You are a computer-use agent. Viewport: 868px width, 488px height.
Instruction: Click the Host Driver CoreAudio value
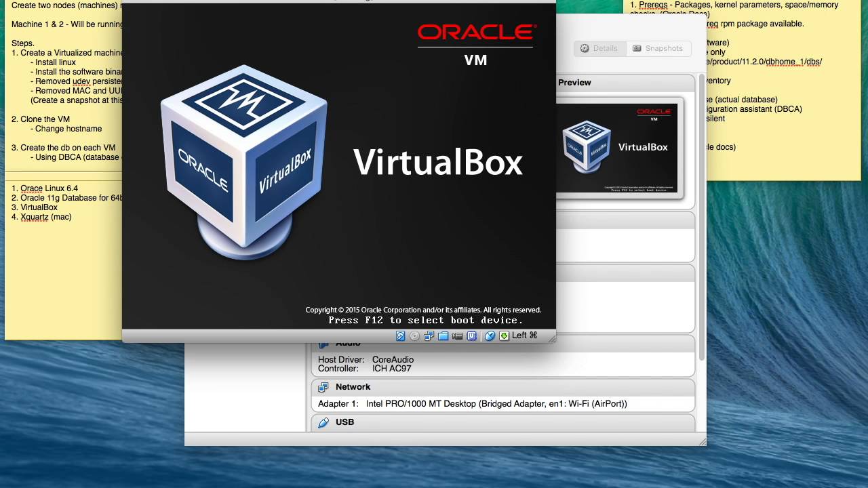(x=393, y=360)
